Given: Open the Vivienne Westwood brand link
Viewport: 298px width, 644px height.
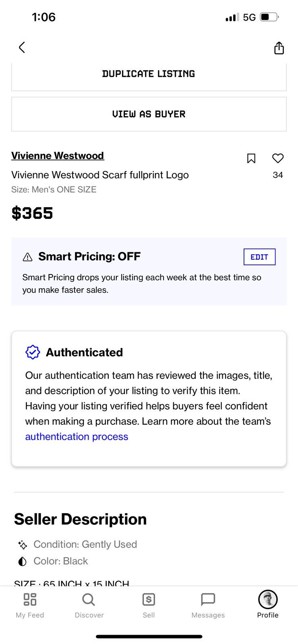Looking at the screenshot, I should pyautogui.click(x=58, y=156).
